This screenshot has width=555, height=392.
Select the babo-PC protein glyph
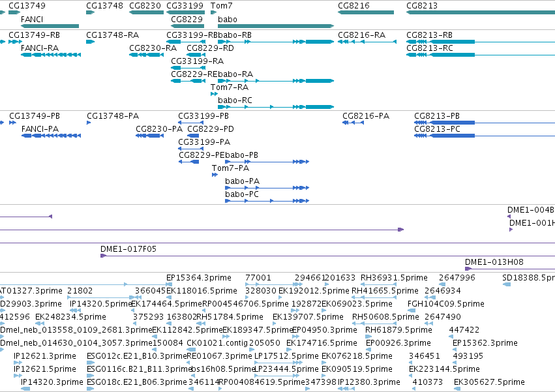click(x=267, y=201)
